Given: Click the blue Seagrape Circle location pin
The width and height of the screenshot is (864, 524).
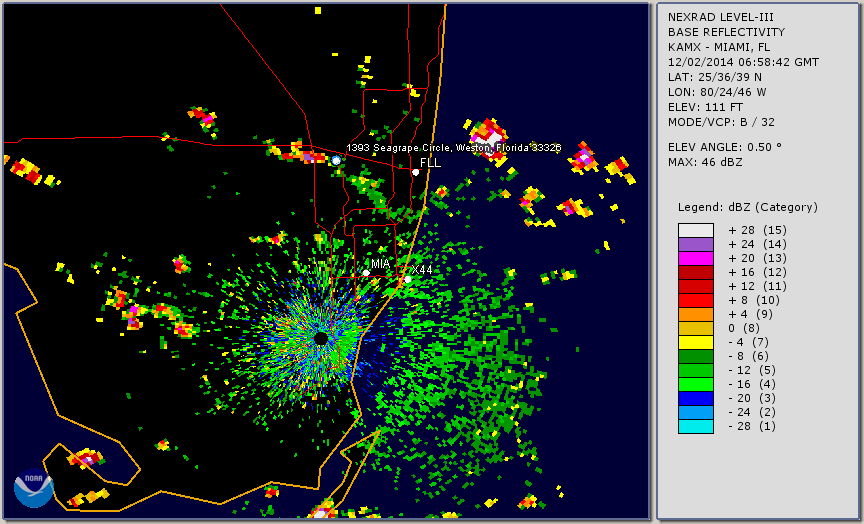Looking at the screenshot, I should click(x=336, y=160).
